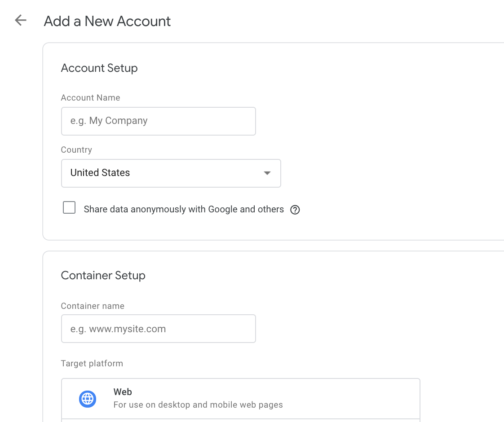This screenshot has height=422, width=504.
Task: Open the Country dropdown showing United States
Action: (x=171, y=173)
